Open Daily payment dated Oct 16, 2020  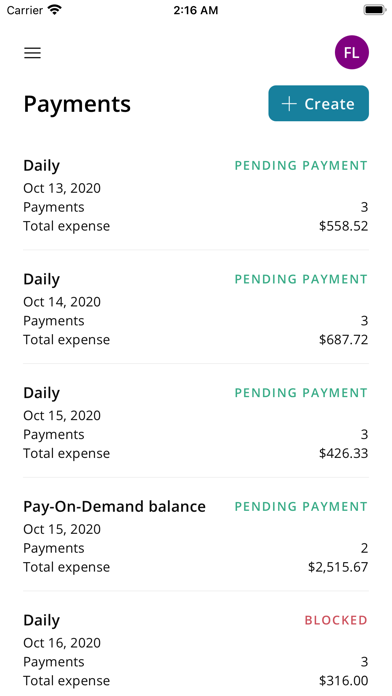click(x=196, y=650)
